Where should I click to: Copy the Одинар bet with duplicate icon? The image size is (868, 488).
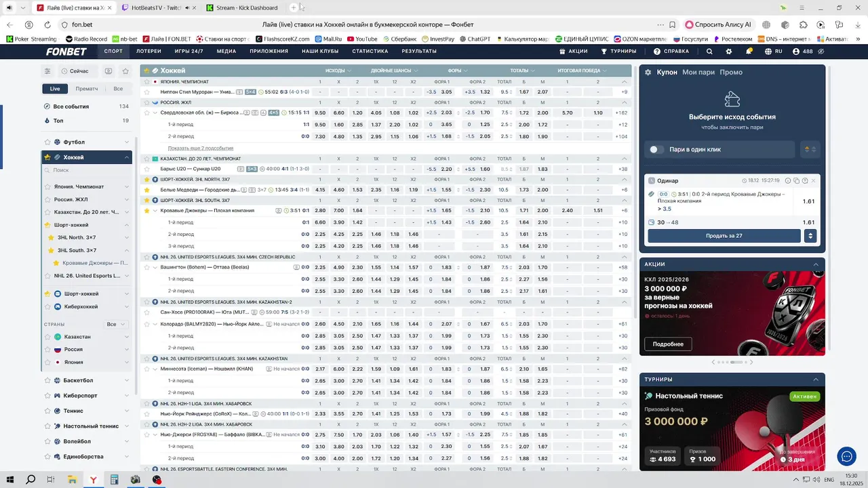tap(796, 181)
